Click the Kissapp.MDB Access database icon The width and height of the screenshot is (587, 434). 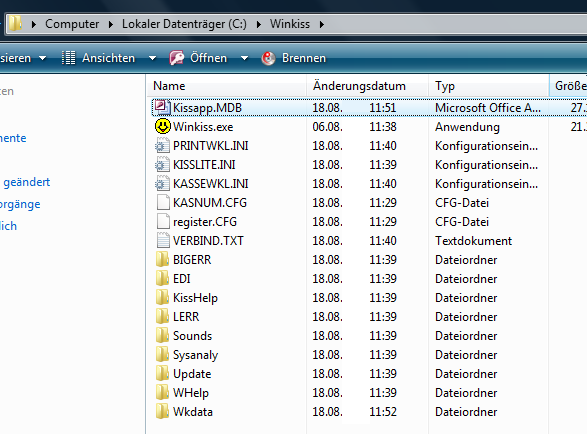click(162, 107)
